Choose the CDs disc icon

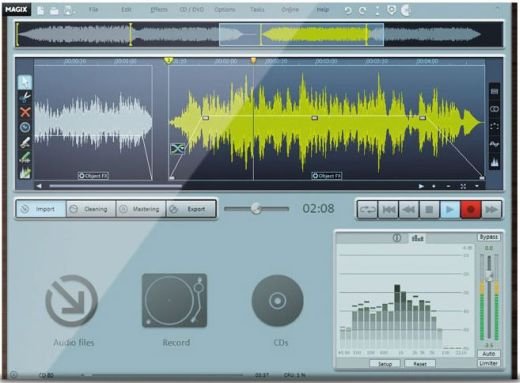pos(277,300)
